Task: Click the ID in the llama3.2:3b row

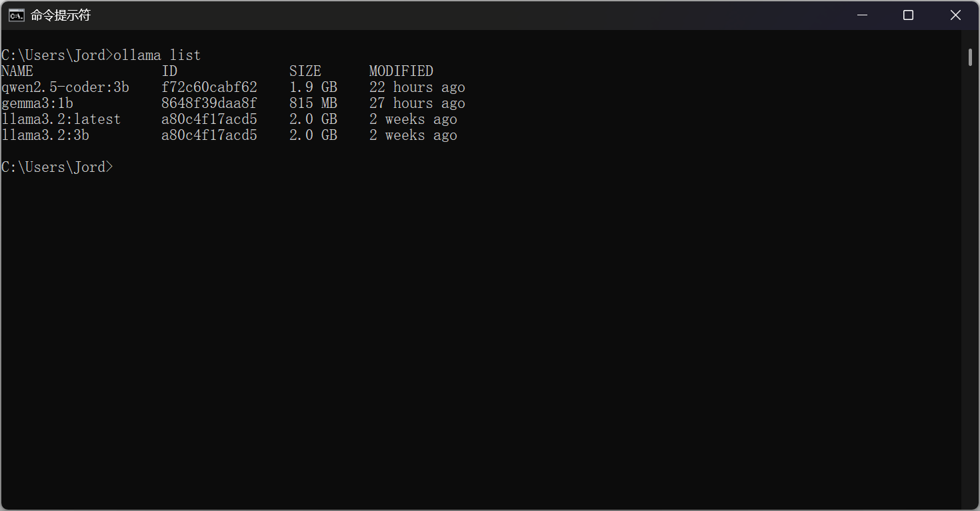Action: (209, 135)
